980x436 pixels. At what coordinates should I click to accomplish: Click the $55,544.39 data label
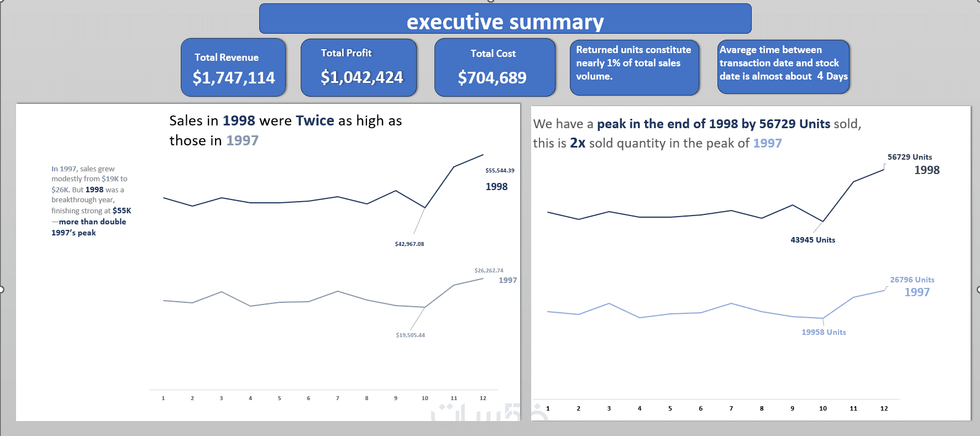click(x=500, y=171)
